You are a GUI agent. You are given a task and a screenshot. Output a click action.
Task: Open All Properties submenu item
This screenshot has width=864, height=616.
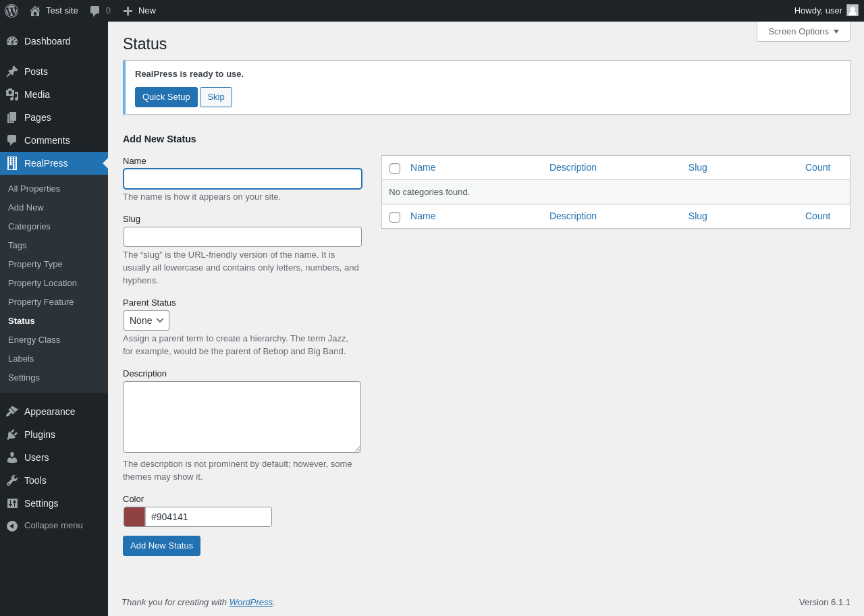pos(34,189)
